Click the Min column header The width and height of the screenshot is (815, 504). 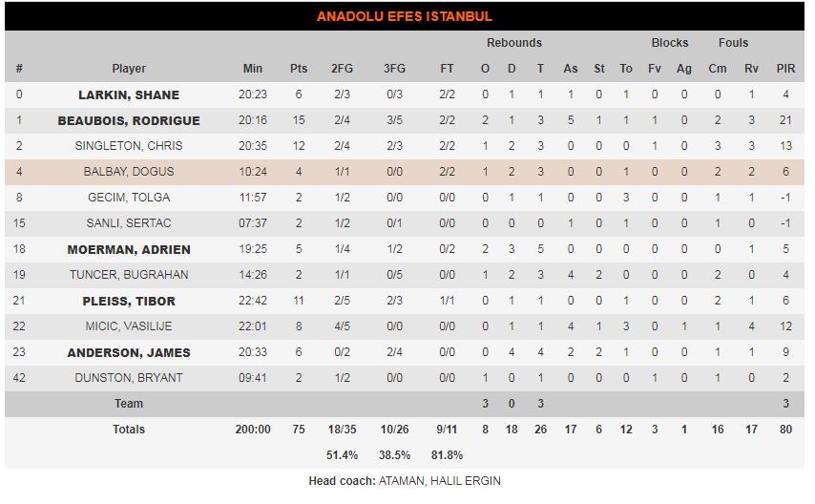click(253, 69)
